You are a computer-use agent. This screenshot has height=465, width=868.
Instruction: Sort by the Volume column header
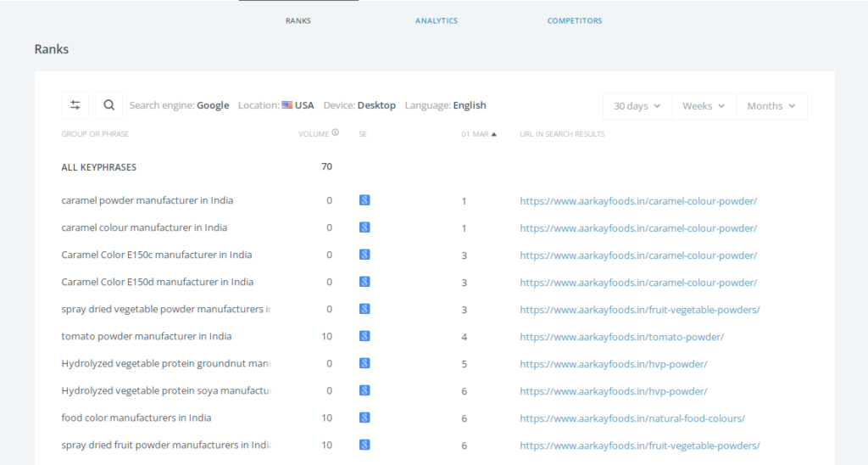pos(314,134)
